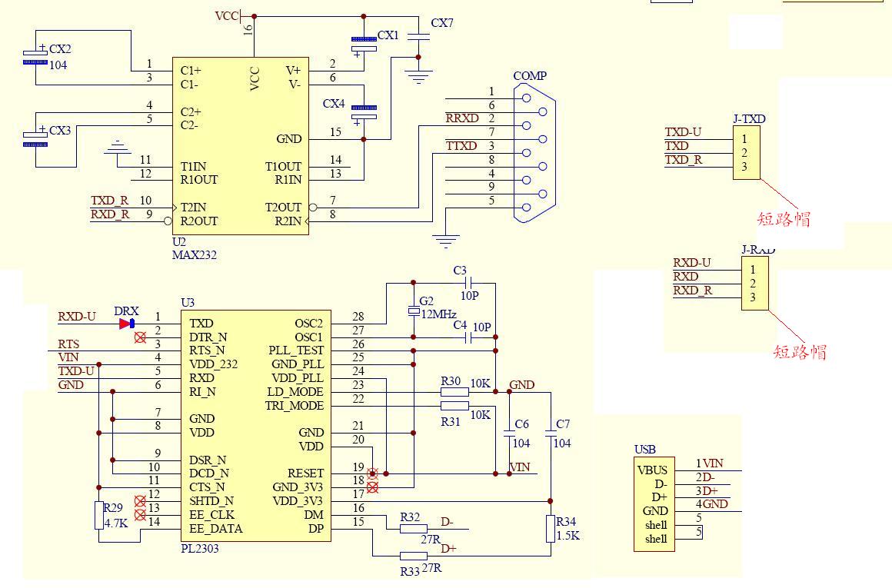Click the PL2303 part name
Screen dimensions: 892x588
click(x=200, y=549)
